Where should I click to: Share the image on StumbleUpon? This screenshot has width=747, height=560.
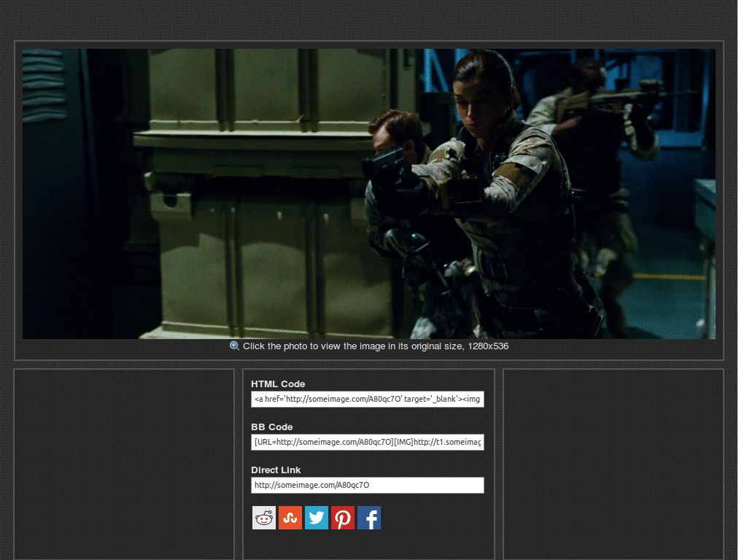click(290, 518)
